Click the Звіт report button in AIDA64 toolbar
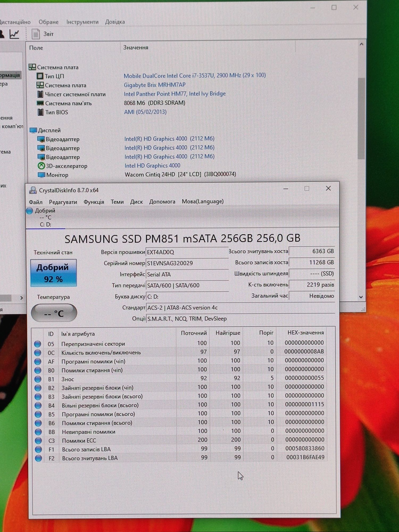Screen dimensions: 399x532 point(43,34)
